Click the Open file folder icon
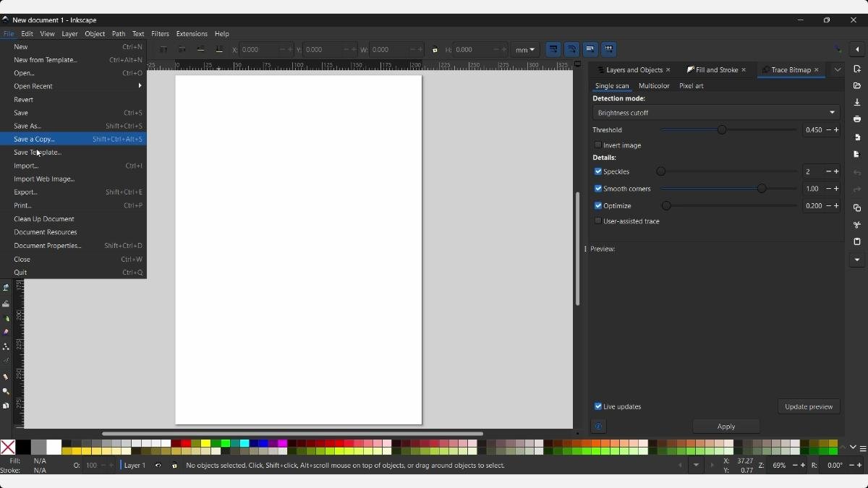Viewport: 868px width, 488px height. tap(857, 86)
